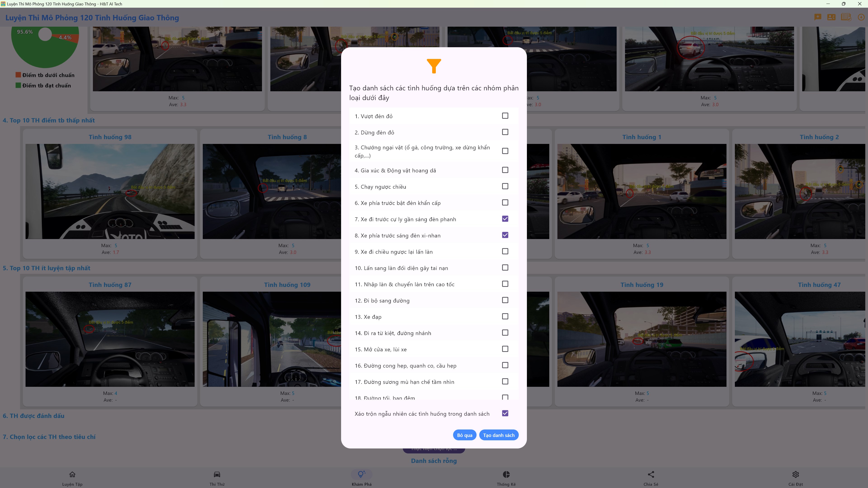Image resolution: width=868 pixels, height=488 pixels.
Task: Open the Tình huống 1 thumbnail
Action: click(642, 192)
